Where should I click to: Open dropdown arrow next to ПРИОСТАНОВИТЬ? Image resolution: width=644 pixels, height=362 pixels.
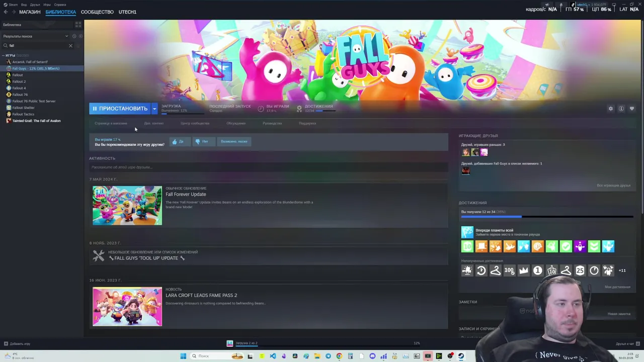point(154,109)
